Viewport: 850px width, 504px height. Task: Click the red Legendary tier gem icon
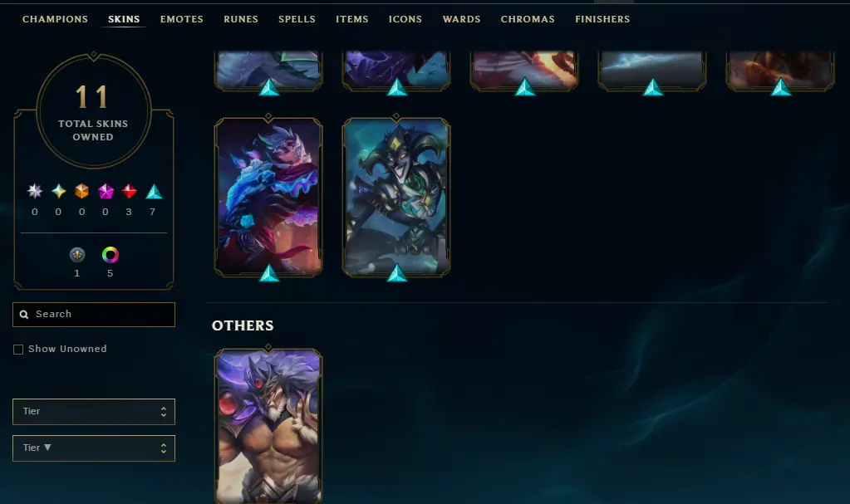pos(129,191)
